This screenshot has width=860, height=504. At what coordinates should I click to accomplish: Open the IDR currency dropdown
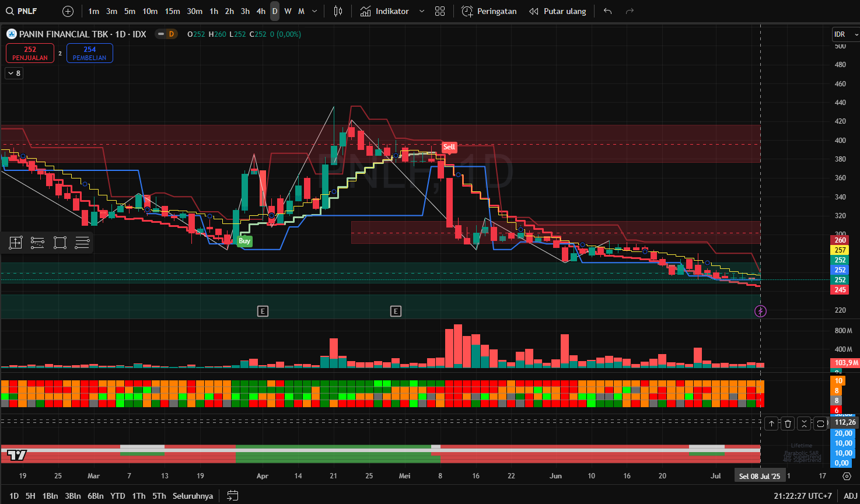[x=846, y=34]
